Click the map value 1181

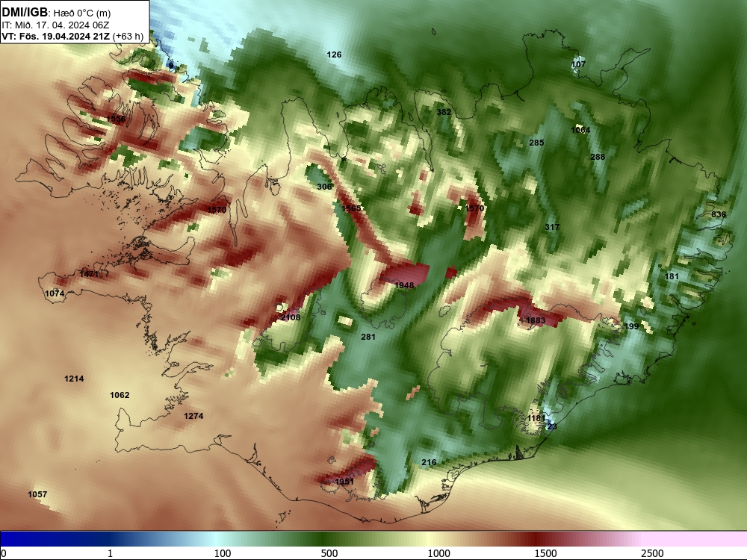point(536,418)
